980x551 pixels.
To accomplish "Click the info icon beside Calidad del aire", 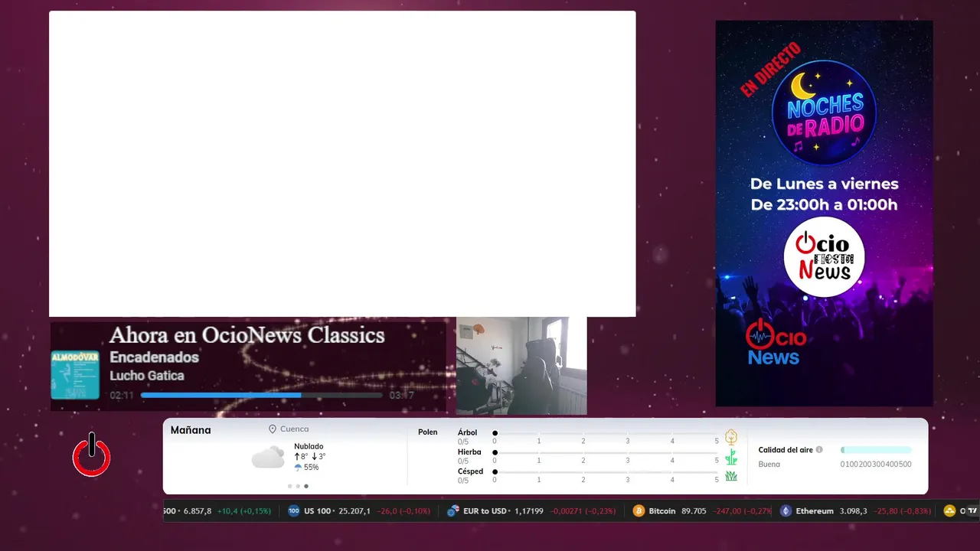I will (819, 450).
